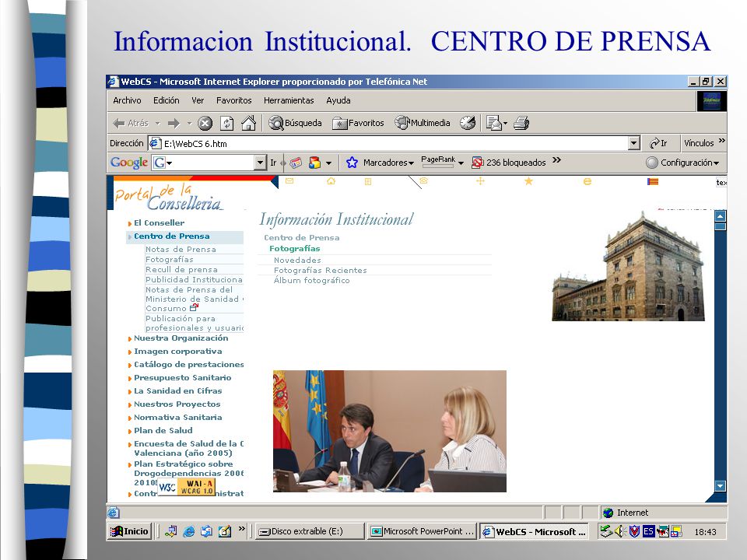Click the Atrás back arrow button
This screenshot has height=560, width=747.
pyautogui.click(x=131, y=124)
